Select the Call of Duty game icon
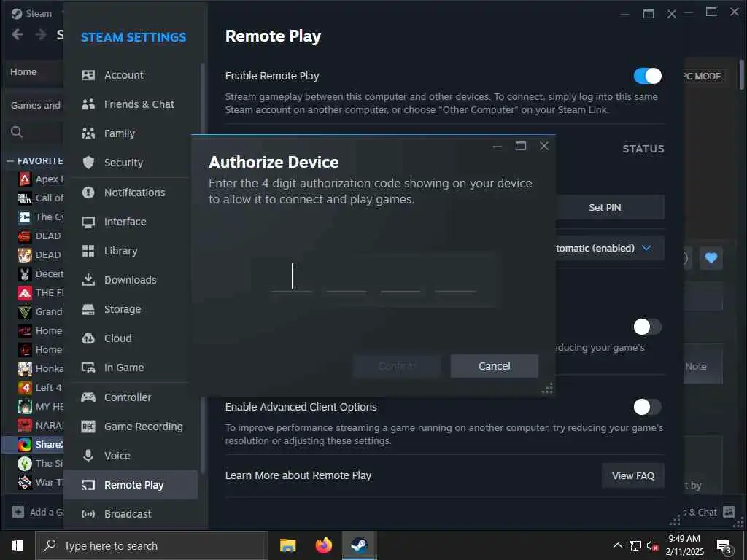The height and width of the screenshot is (560, 747). (x=25, y=198)
